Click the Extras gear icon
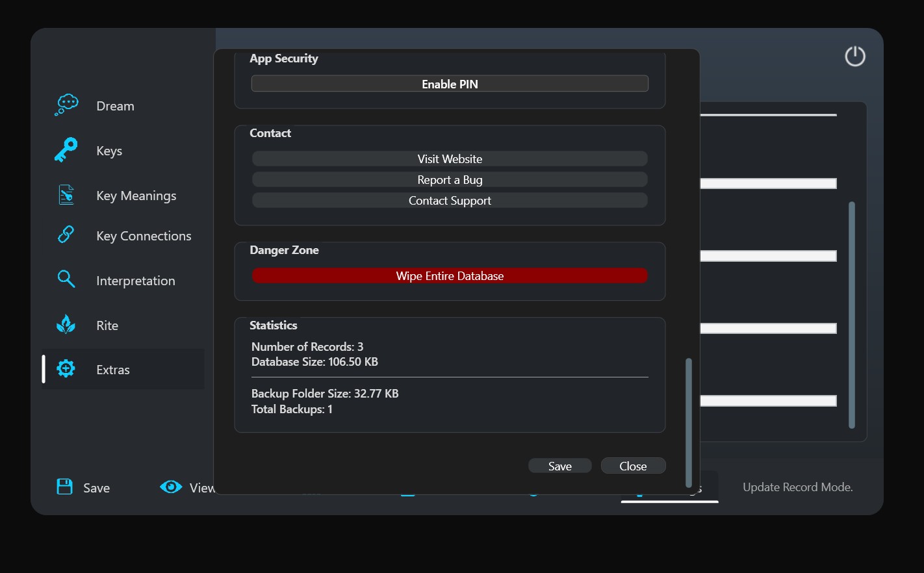The height and width of the screenshot is (573, 924). [66, 369]
